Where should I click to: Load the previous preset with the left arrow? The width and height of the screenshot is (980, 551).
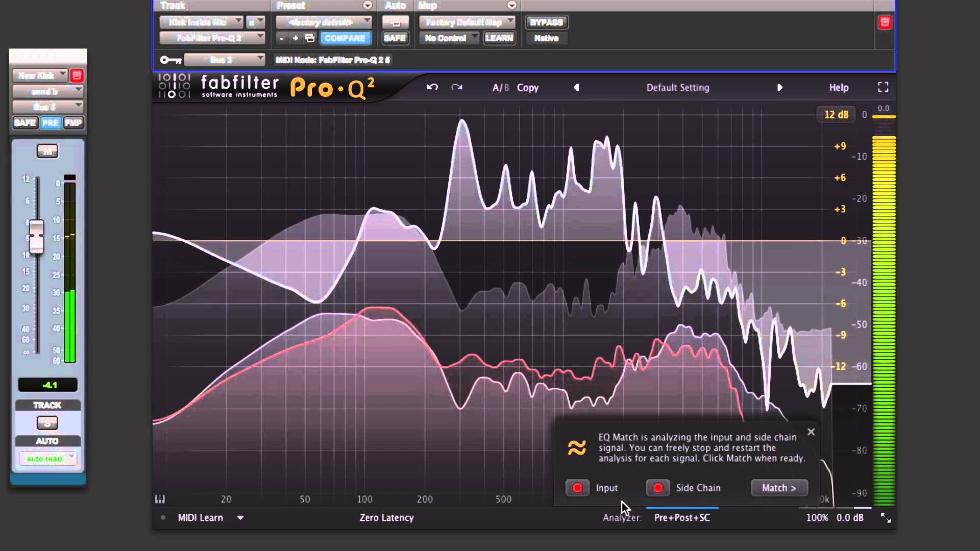click(x=576, y=88)
